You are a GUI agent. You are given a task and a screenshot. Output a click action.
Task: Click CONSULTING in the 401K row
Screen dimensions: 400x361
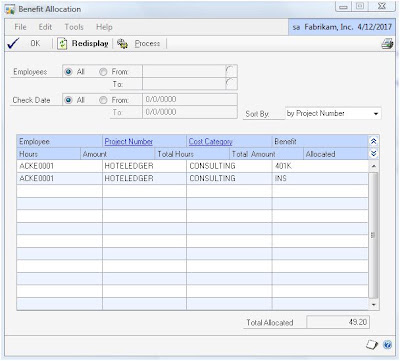(229, 166)
